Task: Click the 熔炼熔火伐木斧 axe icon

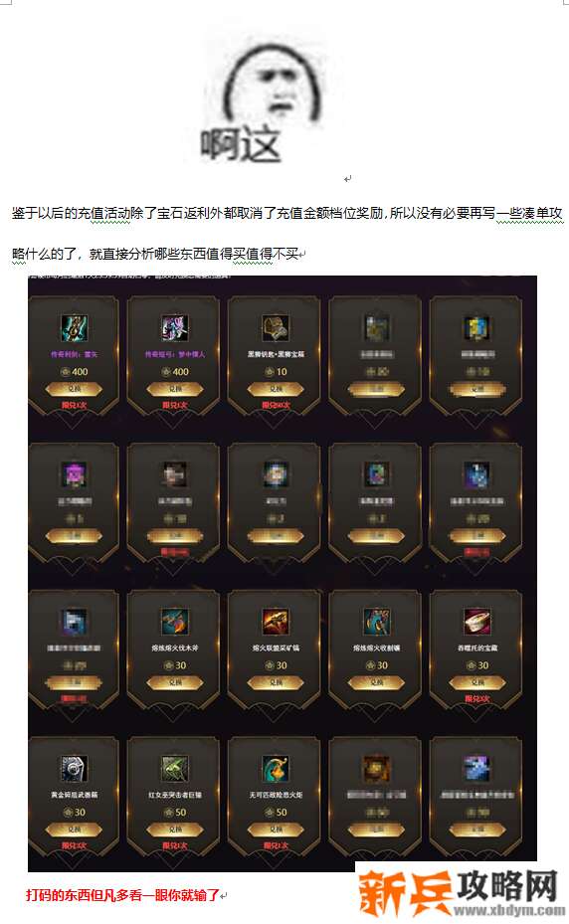Action: point(174,621)
